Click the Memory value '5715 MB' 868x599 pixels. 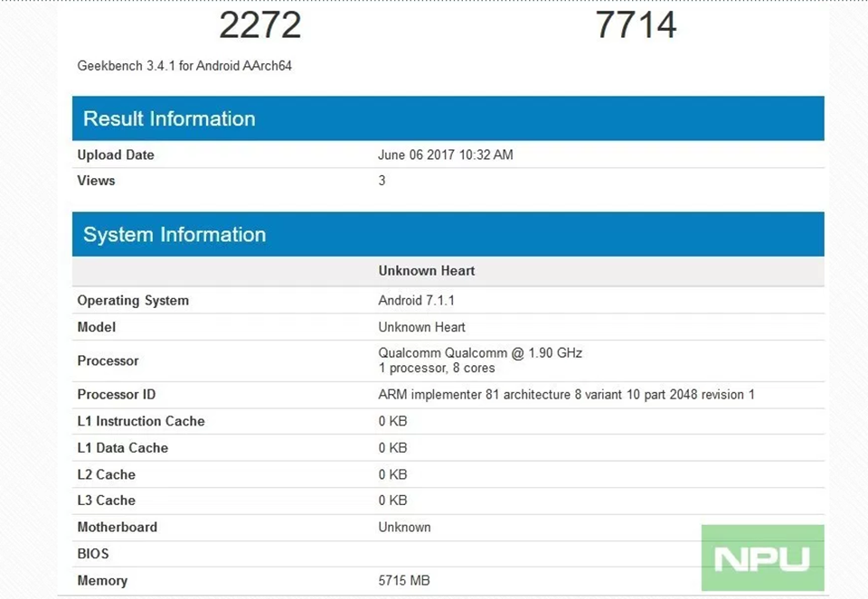(x=404, y=581)
